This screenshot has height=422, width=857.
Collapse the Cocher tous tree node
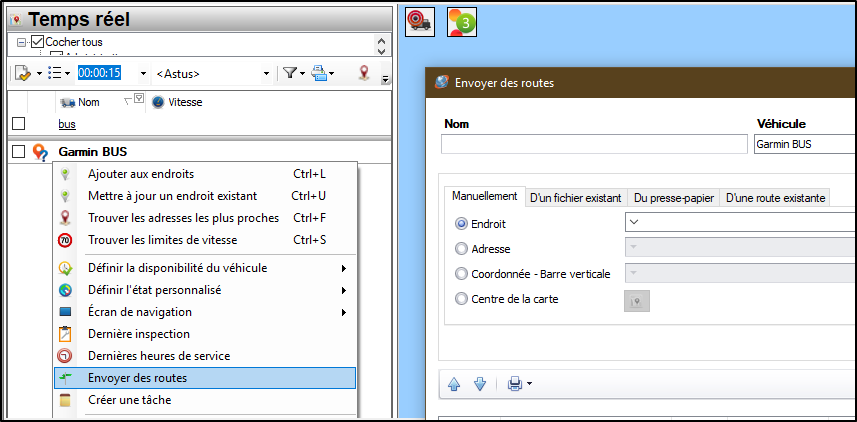coord(21,42)
